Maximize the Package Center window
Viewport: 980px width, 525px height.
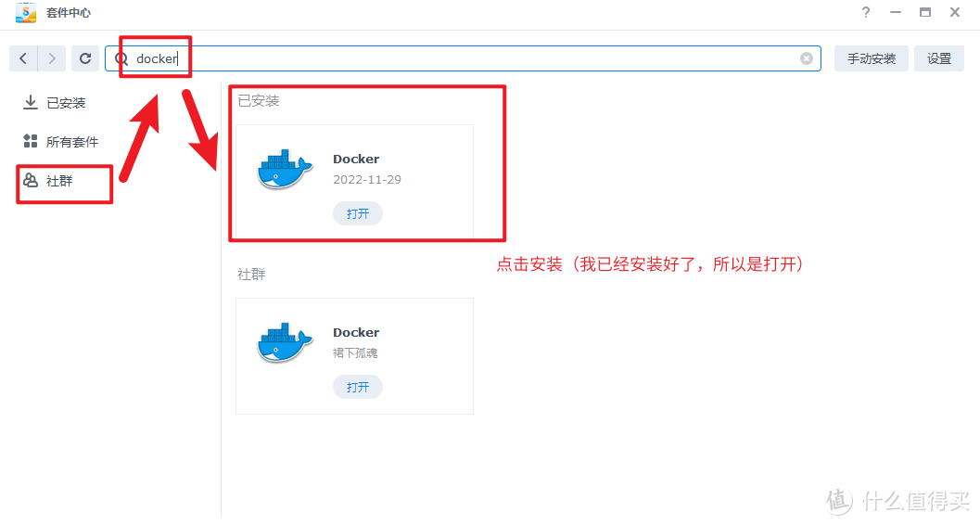[925, 12]
